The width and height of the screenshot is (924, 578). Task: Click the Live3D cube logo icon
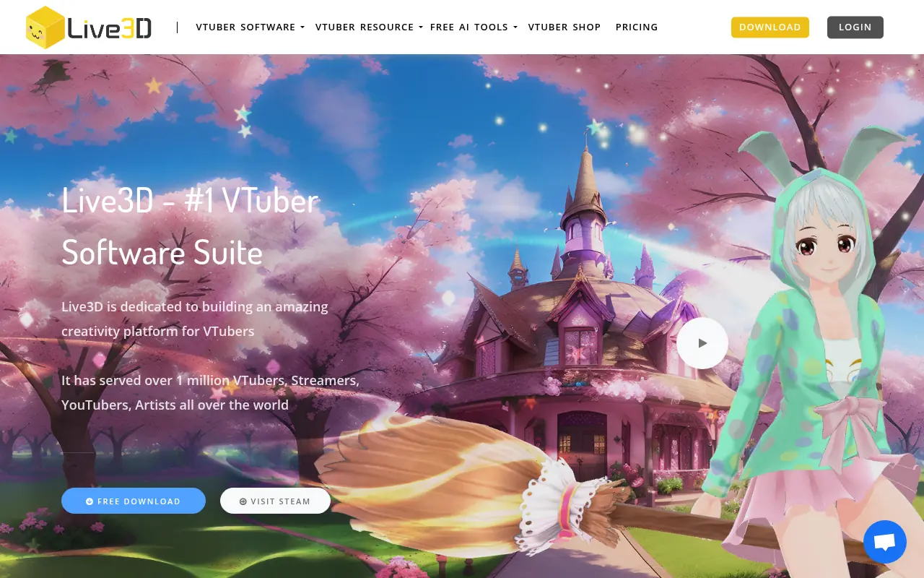point(45,27)
